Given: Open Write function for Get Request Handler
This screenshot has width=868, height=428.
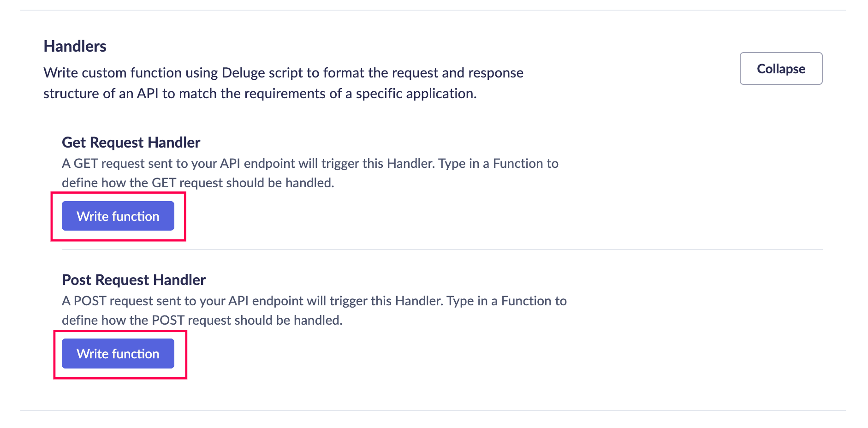Looking at the screenshot, I should click(x=118, y=216).
